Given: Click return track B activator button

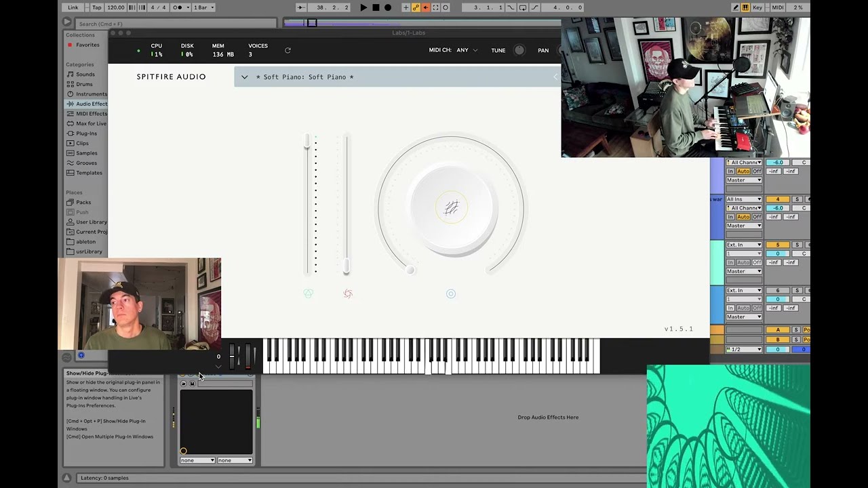Looking at the screenshot, I should pyautogui.click(x=778, y=340).
